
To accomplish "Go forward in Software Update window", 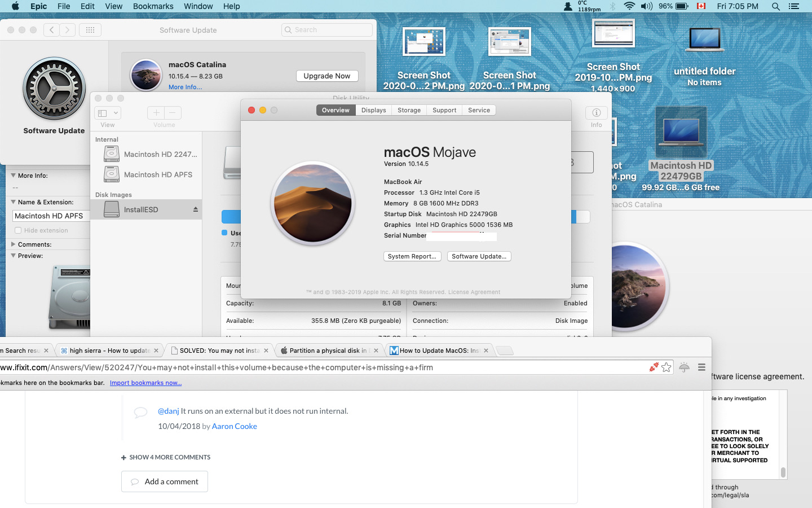I will pyautogui.click(x=67, y=30).
